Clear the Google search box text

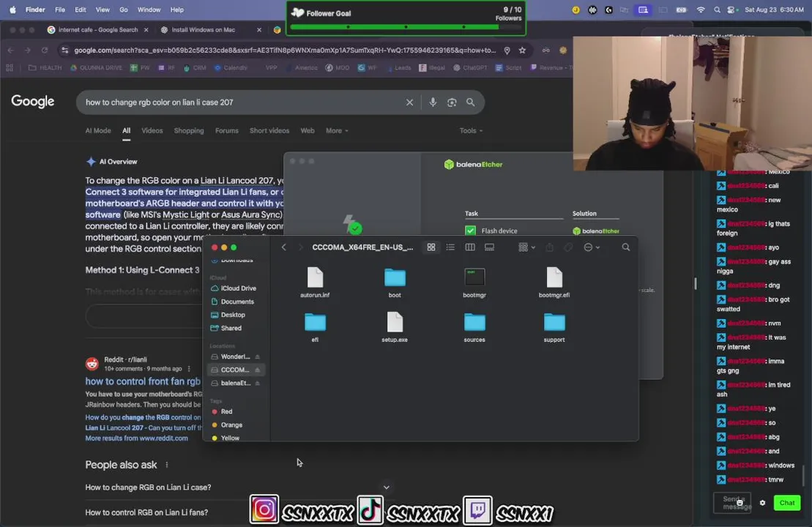click(409, 102)
